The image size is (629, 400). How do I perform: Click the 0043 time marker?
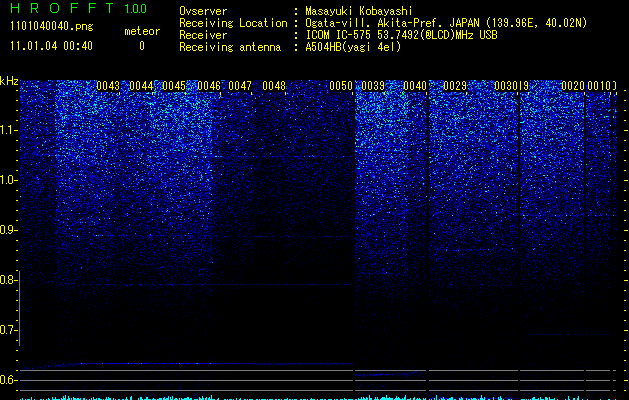[108, 86]
